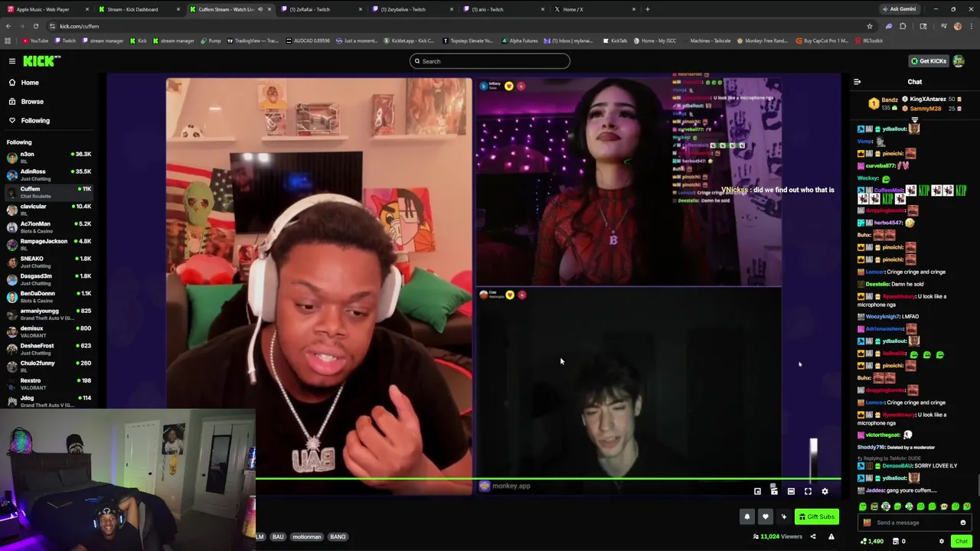The height and width of the screenshot is (551, 980).
Task: Open video player settings gear
Action: pos(825,492)
